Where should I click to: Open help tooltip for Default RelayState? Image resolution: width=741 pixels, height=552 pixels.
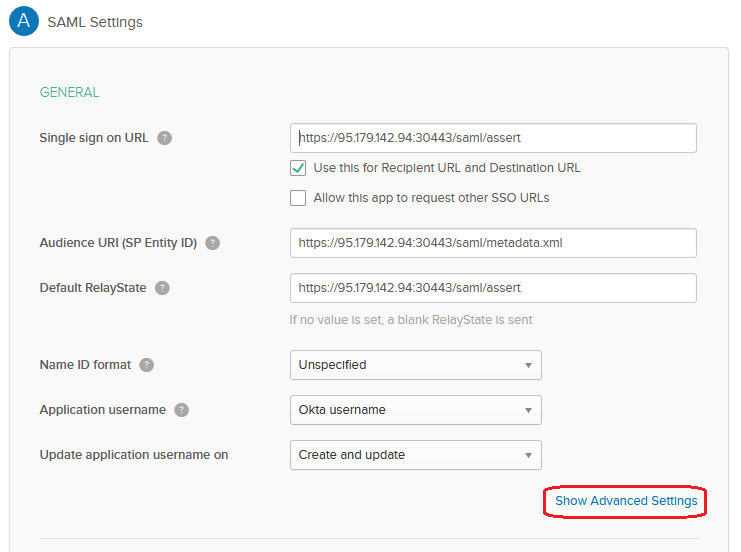point(162,288)
